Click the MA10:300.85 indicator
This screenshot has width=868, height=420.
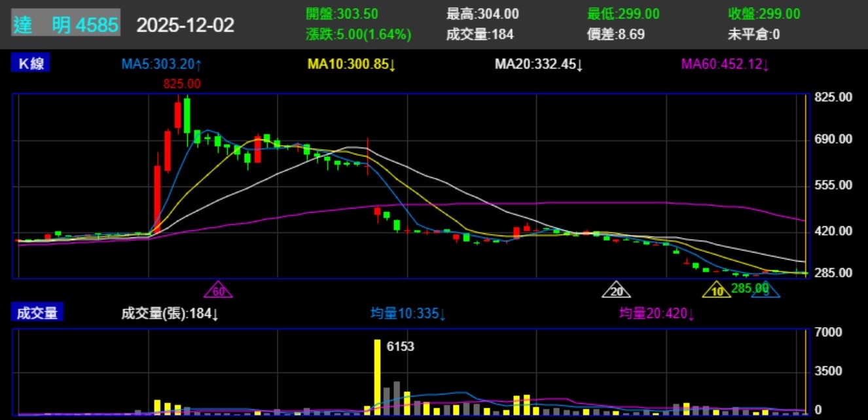pyautogui.click(x=351, y=64)
